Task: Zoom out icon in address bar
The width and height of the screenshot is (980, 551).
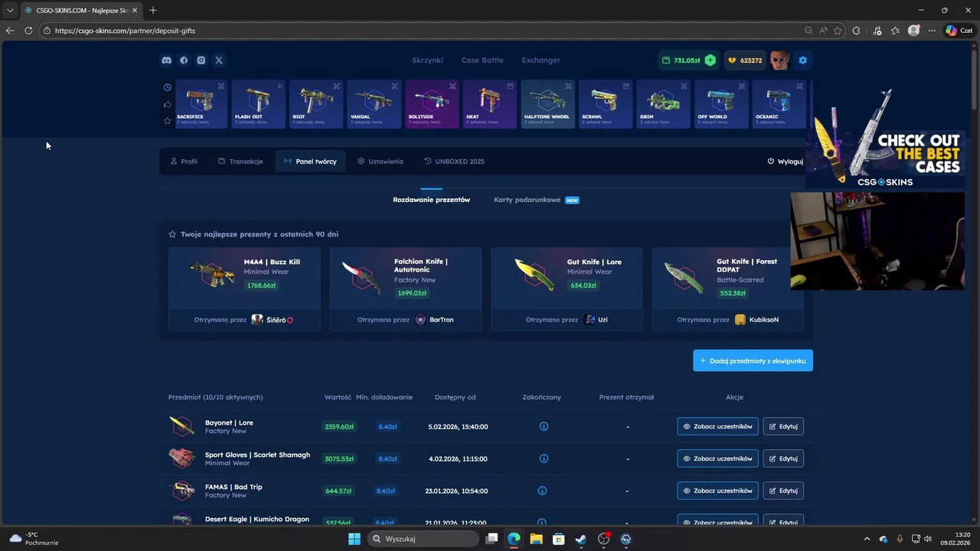Action: pos(808,31)
